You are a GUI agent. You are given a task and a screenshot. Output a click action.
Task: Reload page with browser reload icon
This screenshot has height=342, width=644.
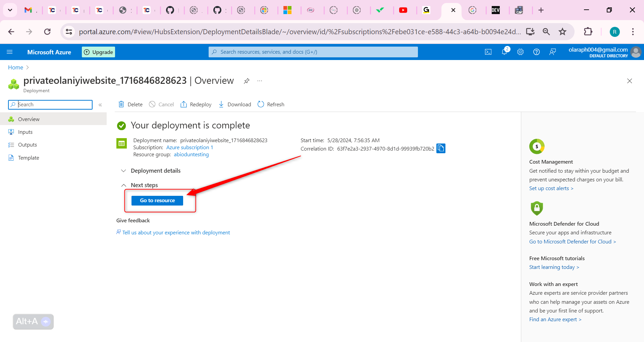coord(47,32)
